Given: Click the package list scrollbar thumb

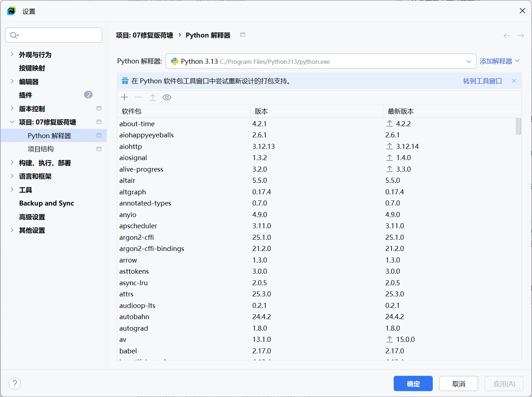Looking at the screenshot, I should [x=518, y=126].
